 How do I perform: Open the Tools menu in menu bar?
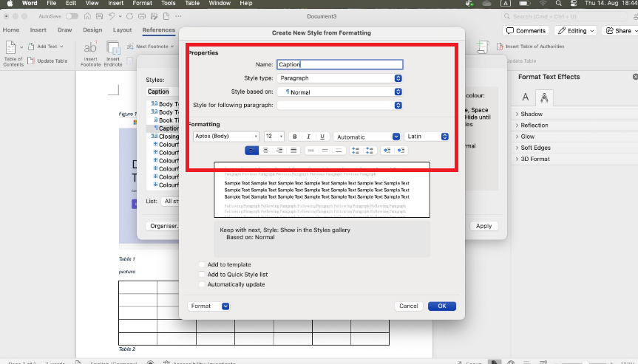point(168,3)
